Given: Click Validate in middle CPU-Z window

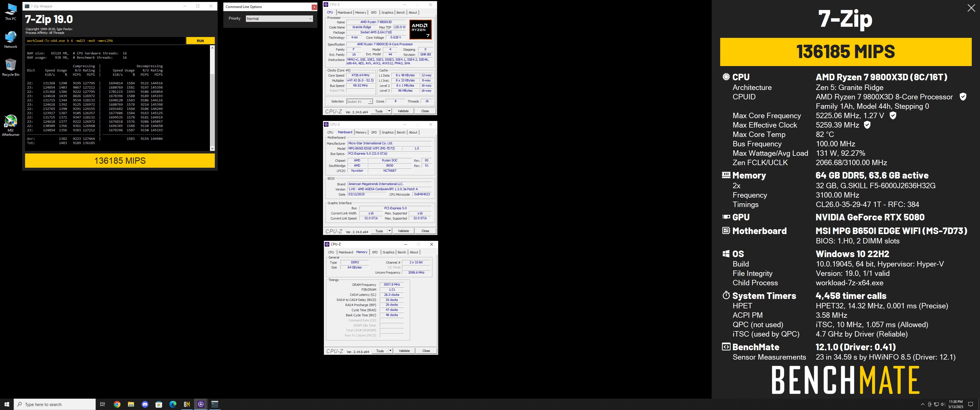Looking at the screenshot, I should (x=403, y=231).
